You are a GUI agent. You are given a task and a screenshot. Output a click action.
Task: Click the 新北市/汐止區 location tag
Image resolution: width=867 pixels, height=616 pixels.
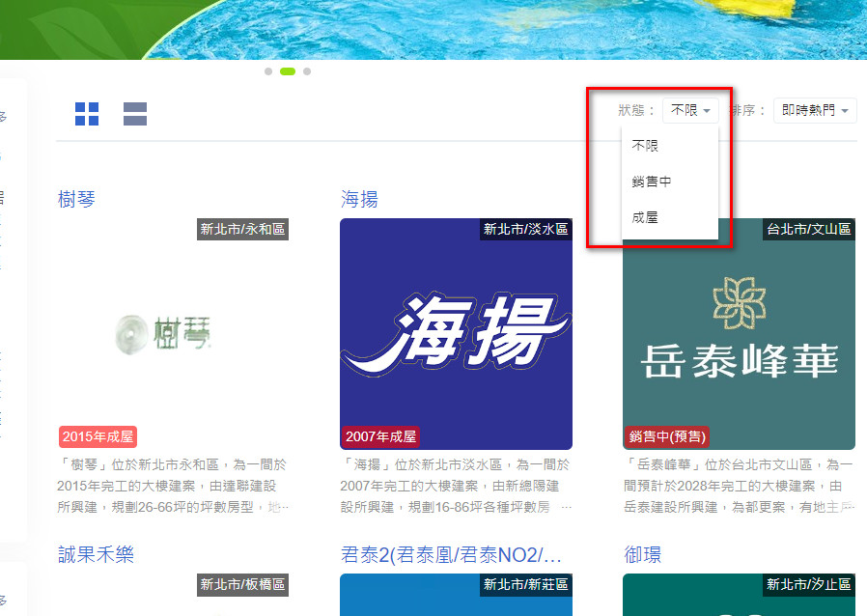pyautogui.click(x=809, y=584)
